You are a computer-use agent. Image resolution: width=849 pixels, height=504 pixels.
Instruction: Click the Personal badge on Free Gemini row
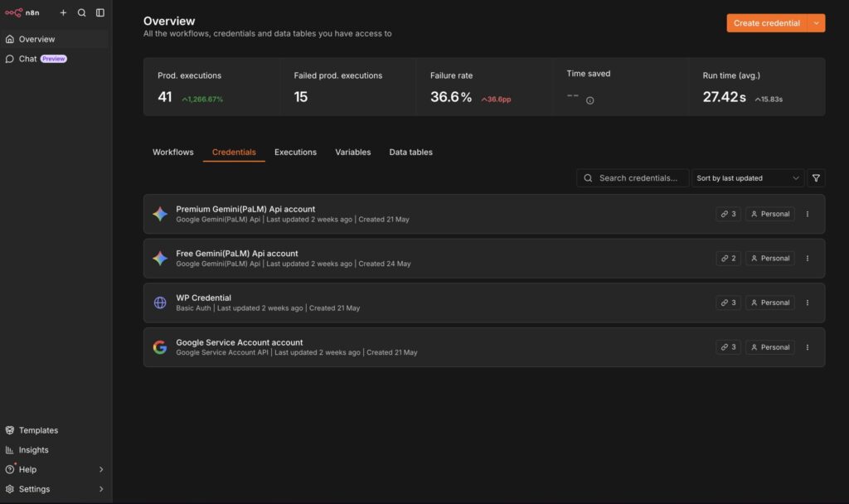pyautogui.click(x=770, y=259)
